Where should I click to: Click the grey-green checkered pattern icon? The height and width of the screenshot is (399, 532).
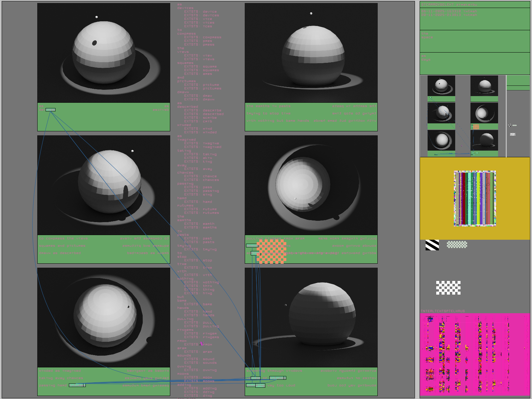(457, 245)
